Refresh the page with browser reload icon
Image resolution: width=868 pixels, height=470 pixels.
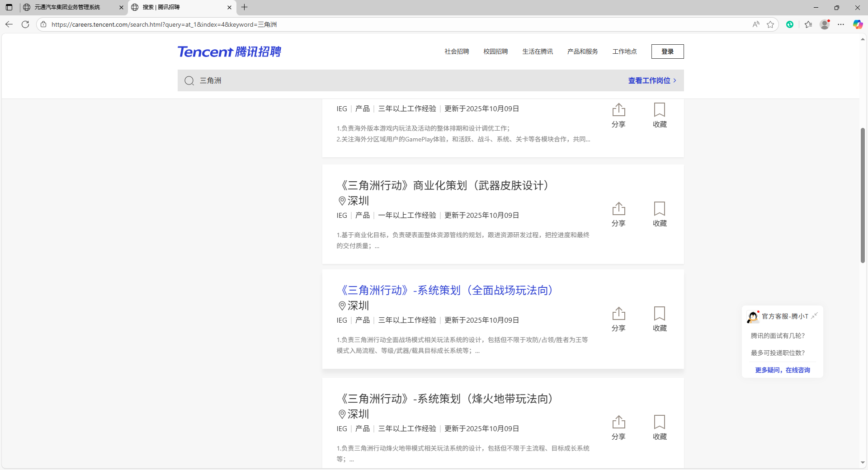[25, 24]
